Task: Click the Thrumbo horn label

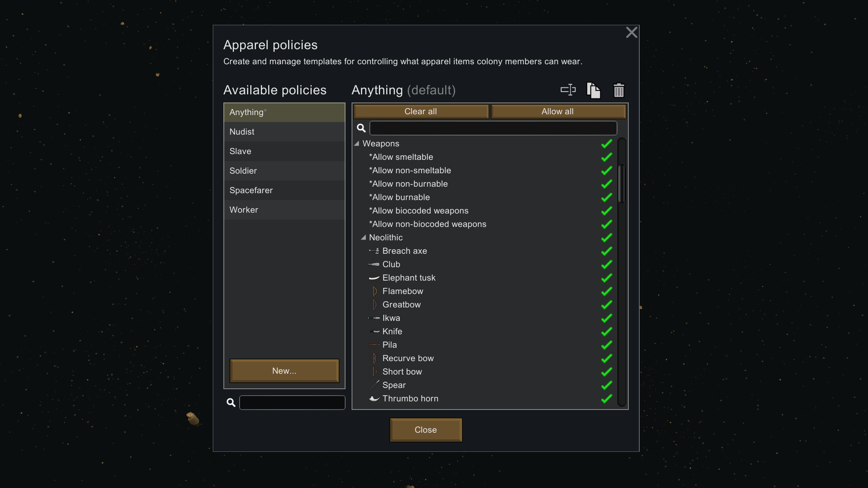Action: [x=410, y=399]
